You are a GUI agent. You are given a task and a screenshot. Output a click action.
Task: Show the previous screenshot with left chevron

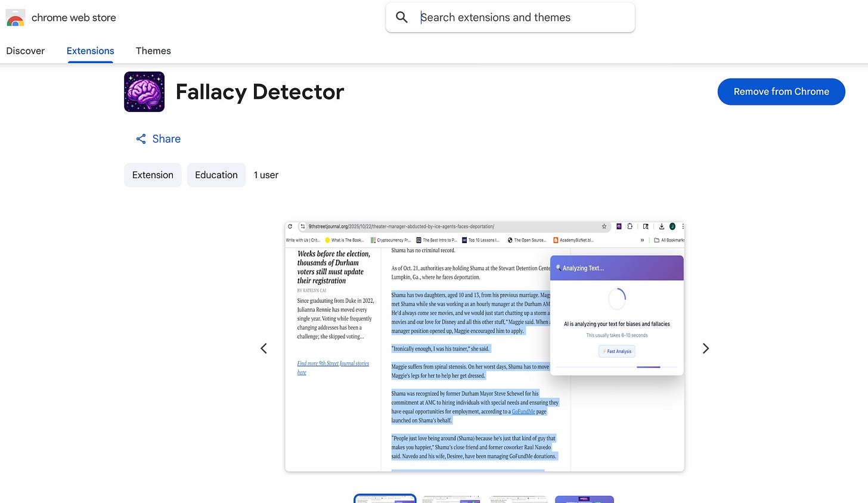[x=263, y=349]
